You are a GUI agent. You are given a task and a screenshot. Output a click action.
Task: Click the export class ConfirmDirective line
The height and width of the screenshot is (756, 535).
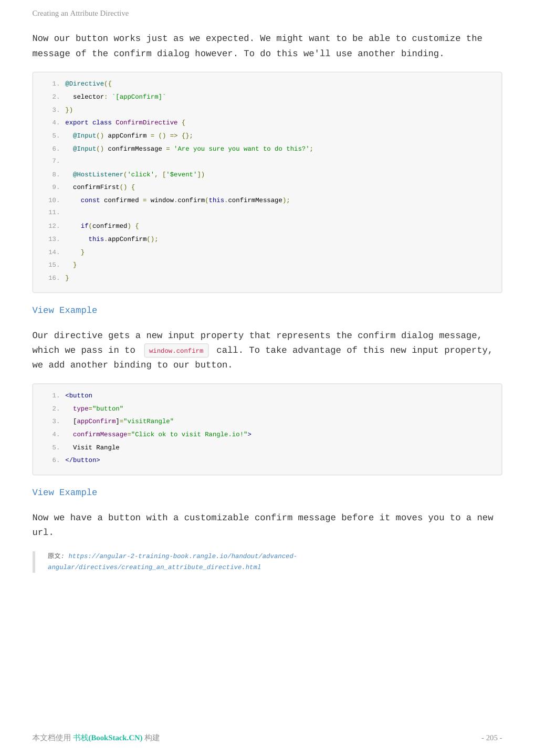coord(125,123)
